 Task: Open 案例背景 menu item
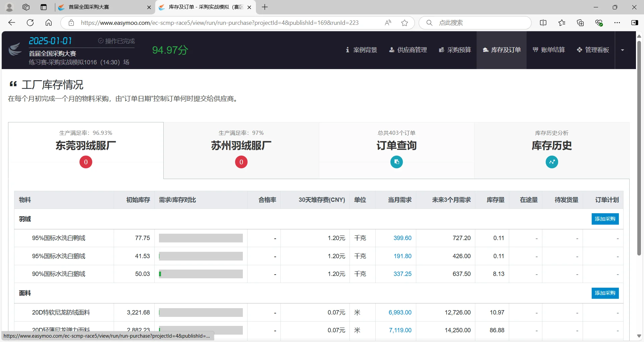[x=361, y=50]
